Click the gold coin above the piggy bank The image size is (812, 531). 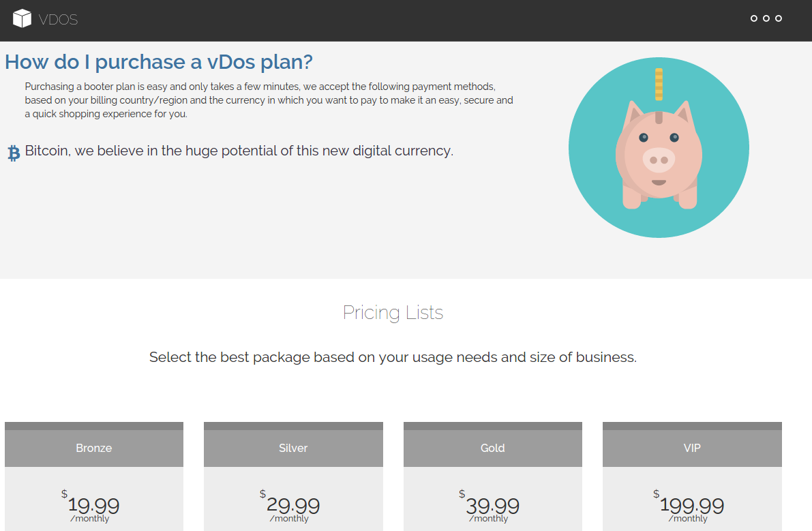coord(659,84)
